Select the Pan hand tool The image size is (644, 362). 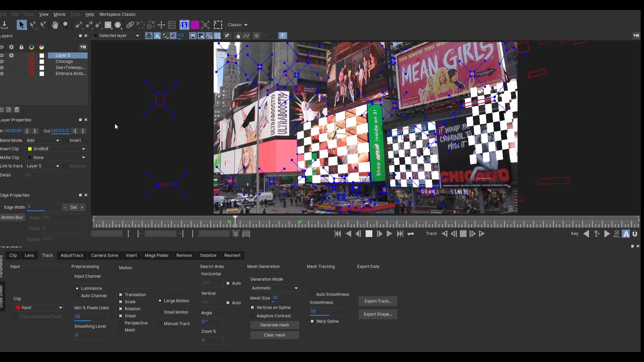[x=55, y=25]
